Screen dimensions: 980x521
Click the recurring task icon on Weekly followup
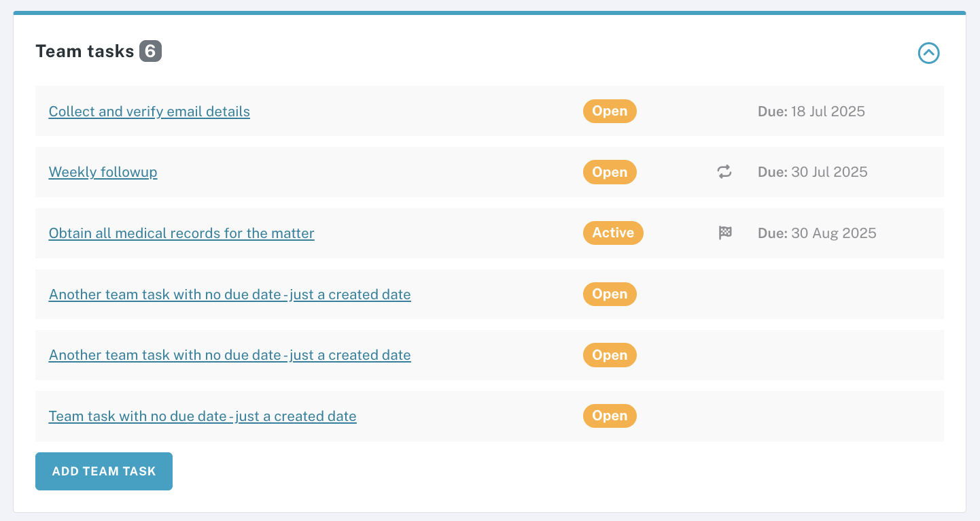[724, 172]
